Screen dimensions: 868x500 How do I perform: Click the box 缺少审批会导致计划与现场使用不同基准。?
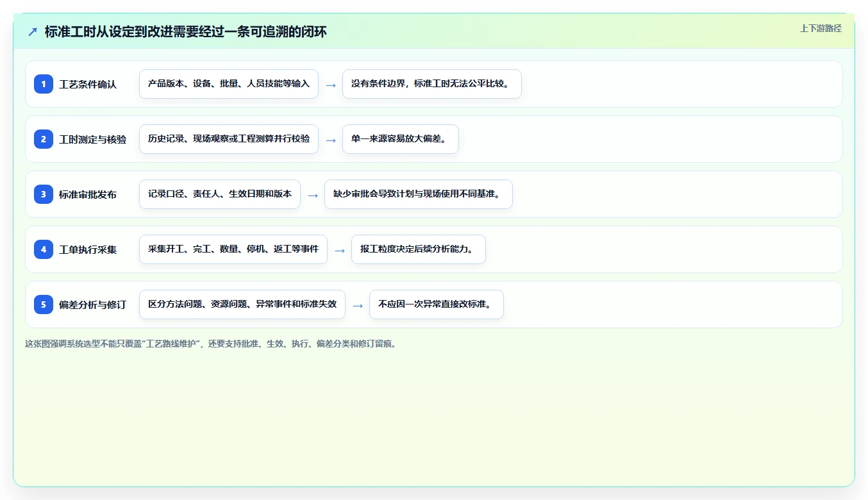[x=419, y=194]
